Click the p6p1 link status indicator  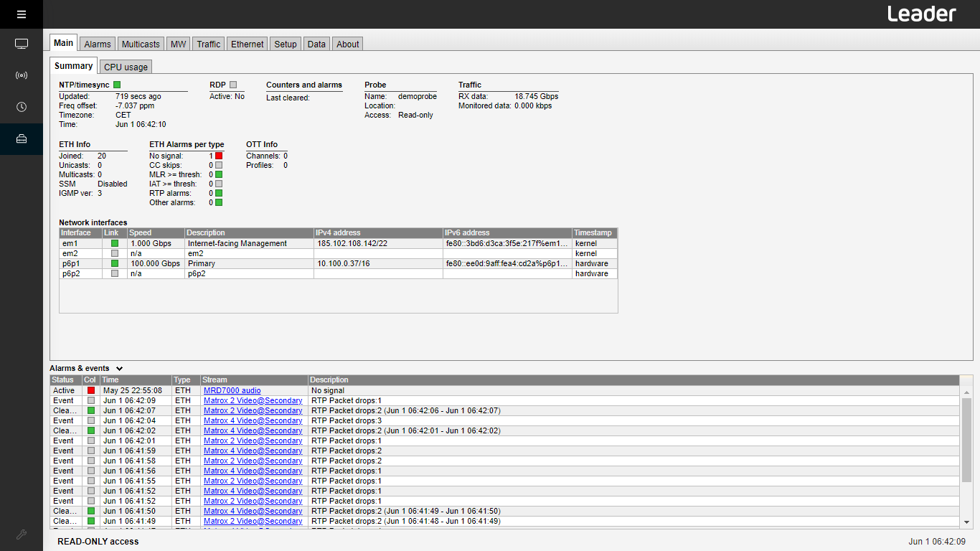[114, 263]
